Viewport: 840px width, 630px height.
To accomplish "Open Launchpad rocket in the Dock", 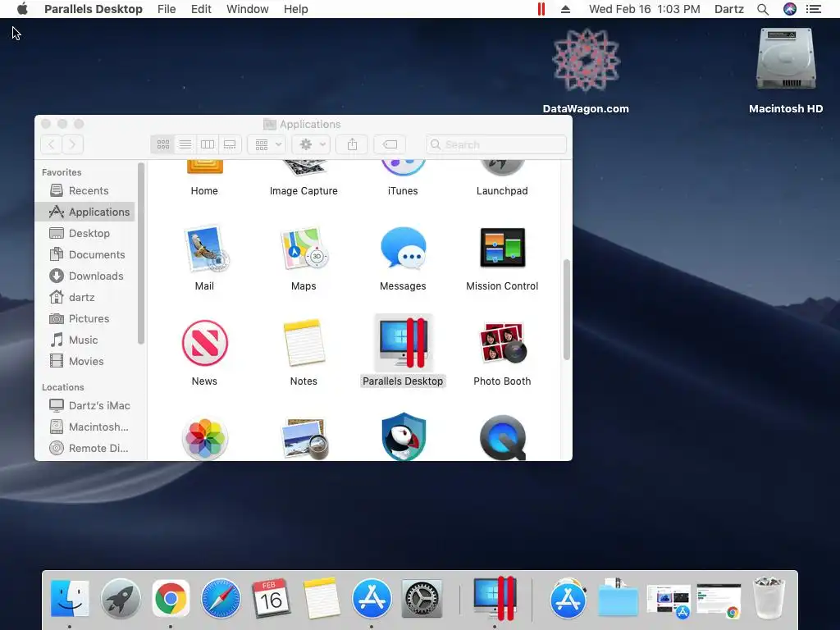I will [x=121, y=598].
